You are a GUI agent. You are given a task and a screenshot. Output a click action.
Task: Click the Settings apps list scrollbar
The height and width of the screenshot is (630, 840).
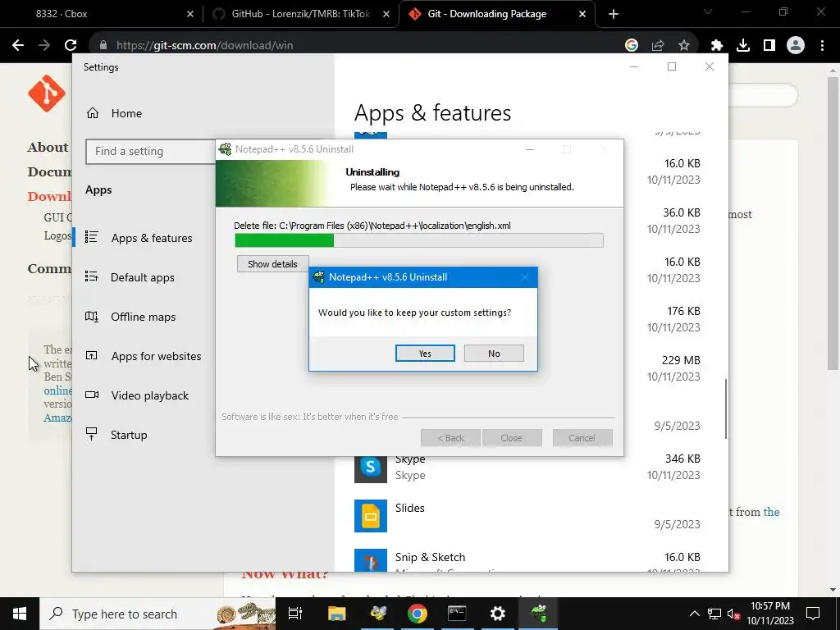(726, 409)
